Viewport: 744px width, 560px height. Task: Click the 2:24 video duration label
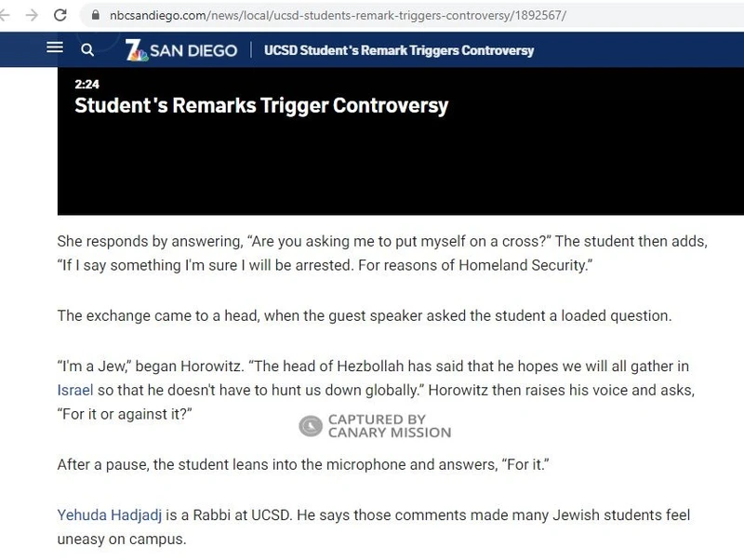click(x=86, y=85)
